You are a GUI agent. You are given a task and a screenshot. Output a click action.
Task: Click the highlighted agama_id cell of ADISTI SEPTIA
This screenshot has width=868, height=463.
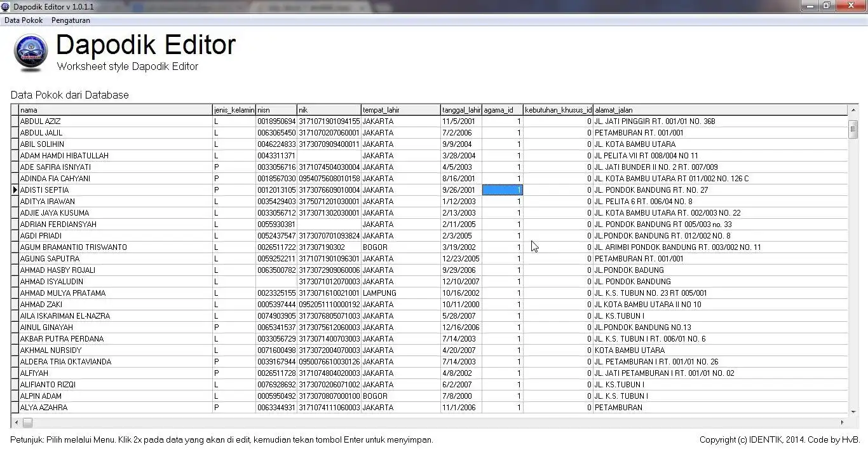(x=503, y=190)
